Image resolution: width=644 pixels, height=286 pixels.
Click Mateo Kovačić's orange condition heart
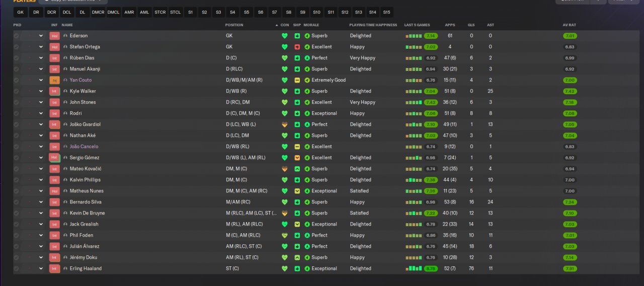point(284,169)
